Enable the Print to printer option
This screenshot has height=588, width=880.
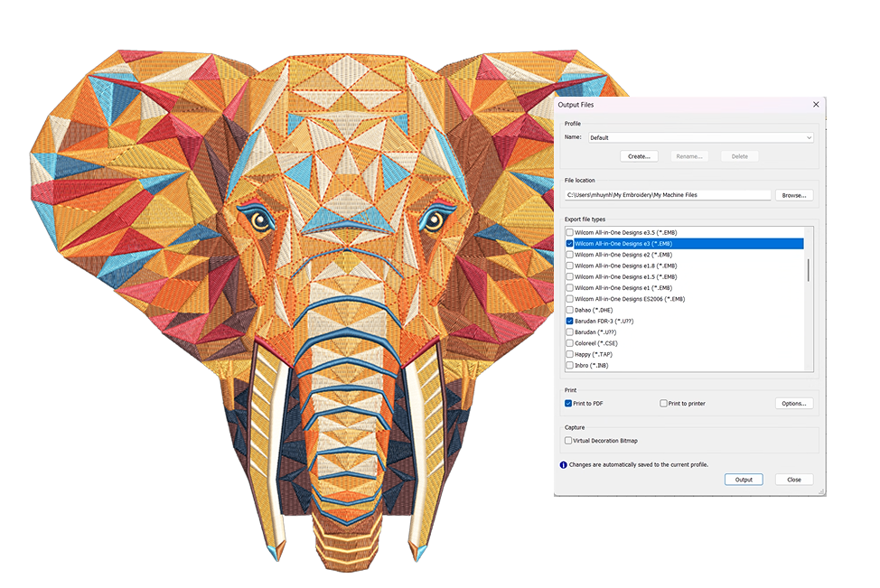[663, 403]
